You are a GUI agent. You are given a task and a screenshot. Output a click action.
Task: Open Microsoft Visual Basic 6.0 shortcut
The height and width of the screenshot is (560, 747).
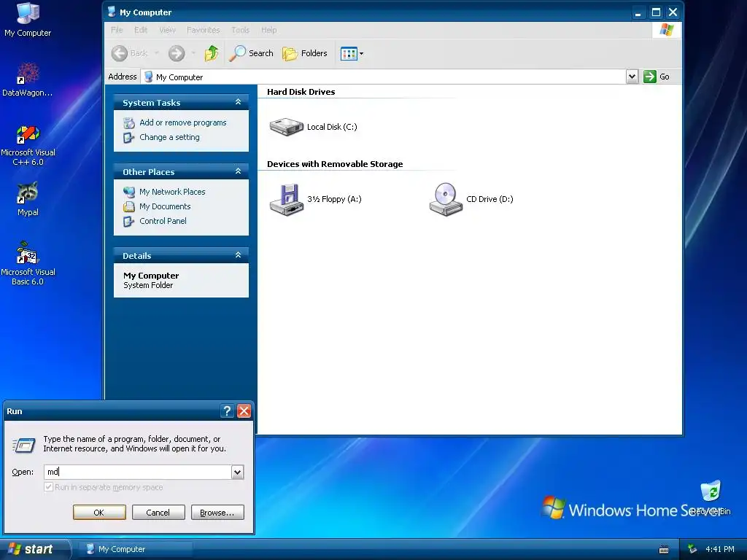click(28, 263)
